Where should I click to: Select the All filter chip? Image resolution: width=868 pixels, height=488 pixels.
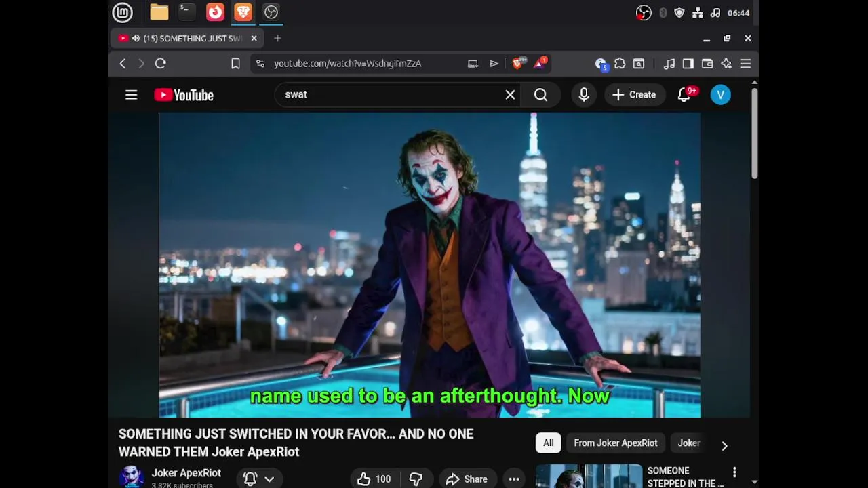tap(549, 443)
